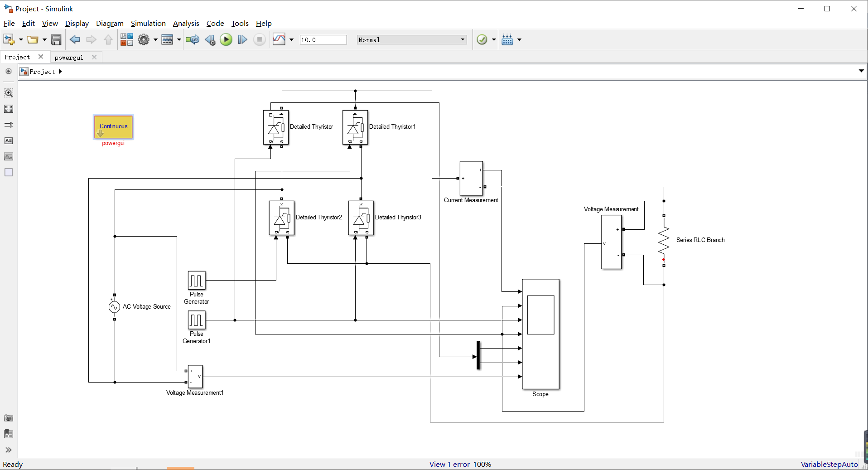Expand the palette with double chevron
Image resolution: width=868 pixels, height=470 pixels.
(x=9, y=450)
